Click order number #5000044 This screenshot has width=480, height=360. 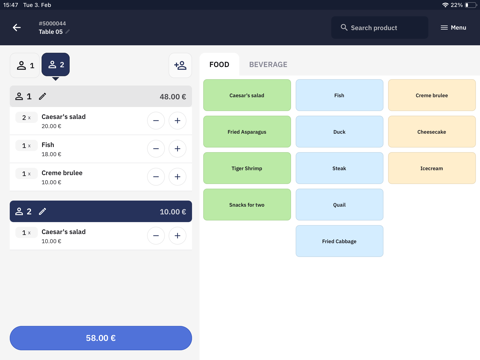[x=52, y=23]
